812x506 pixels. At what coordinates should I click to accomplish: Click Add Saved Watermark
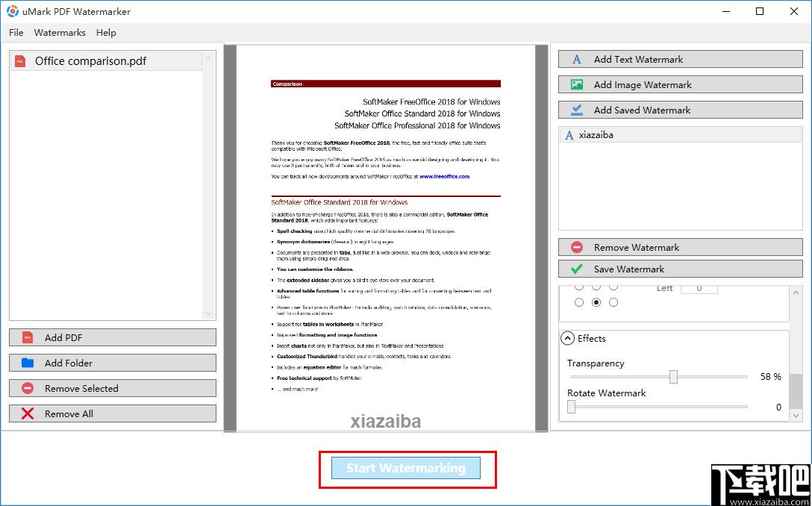[x=681, y=110]
